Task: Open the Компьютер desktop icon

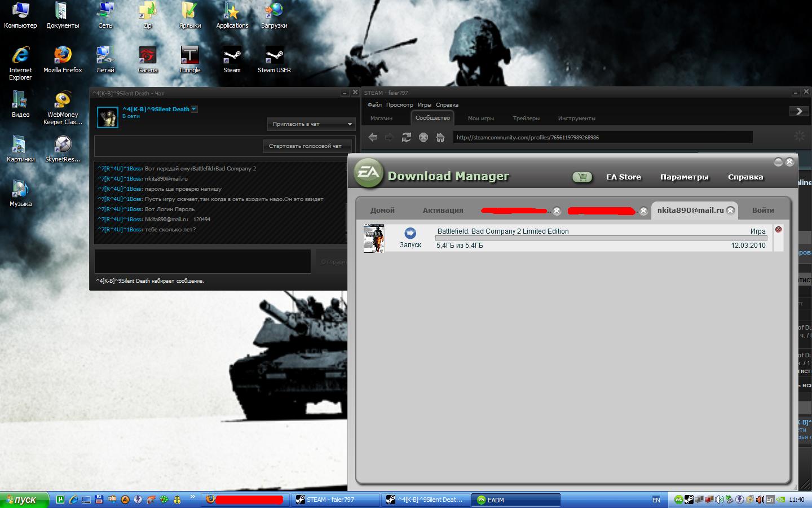Action: (20, 16)
